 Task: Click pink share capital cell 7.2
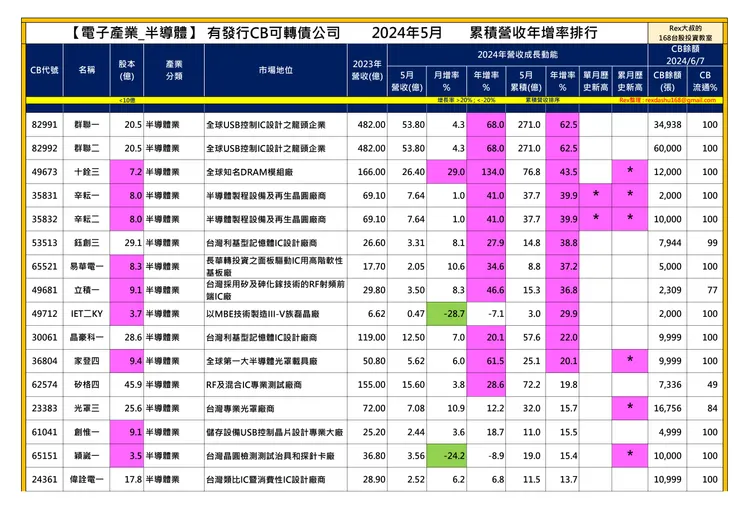[x=126, y=172]
